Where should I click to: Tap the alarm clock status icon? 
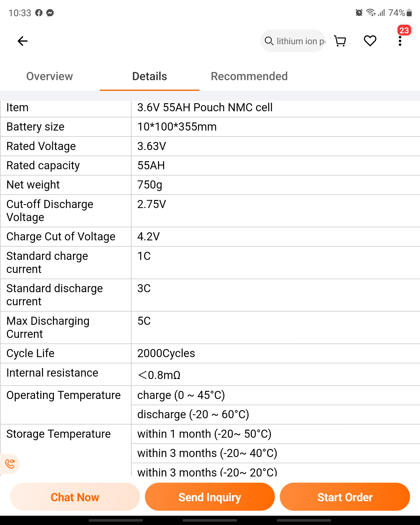tap(359, 12)
